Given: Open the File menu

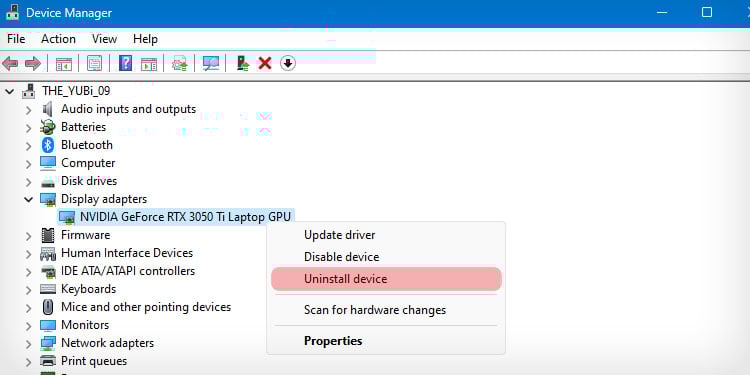Looking at the screenshot, I should [16, 39].
